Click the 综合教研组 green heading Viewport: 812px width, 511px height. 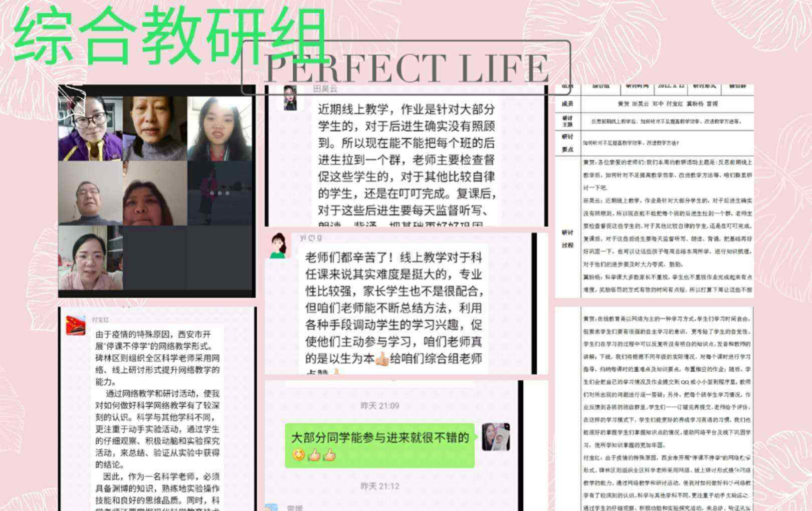coord(170,35)
